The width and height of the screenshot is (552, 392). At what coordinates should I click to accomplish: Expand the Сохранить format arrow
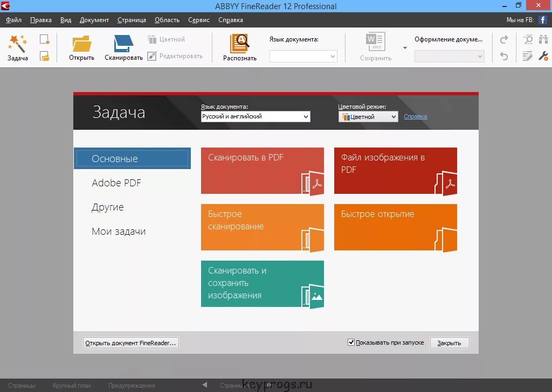tap(405, 48)
